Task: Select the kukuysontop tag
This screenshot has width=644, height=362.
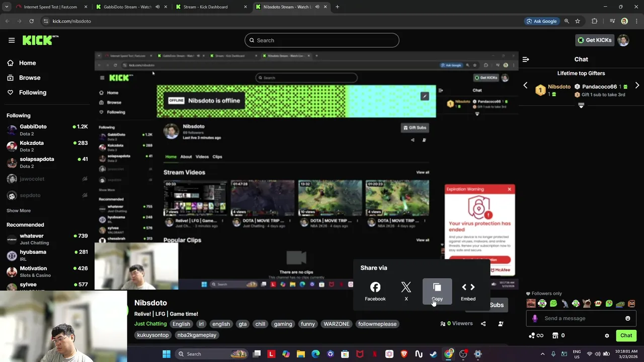Action: [x=153, y=335]
